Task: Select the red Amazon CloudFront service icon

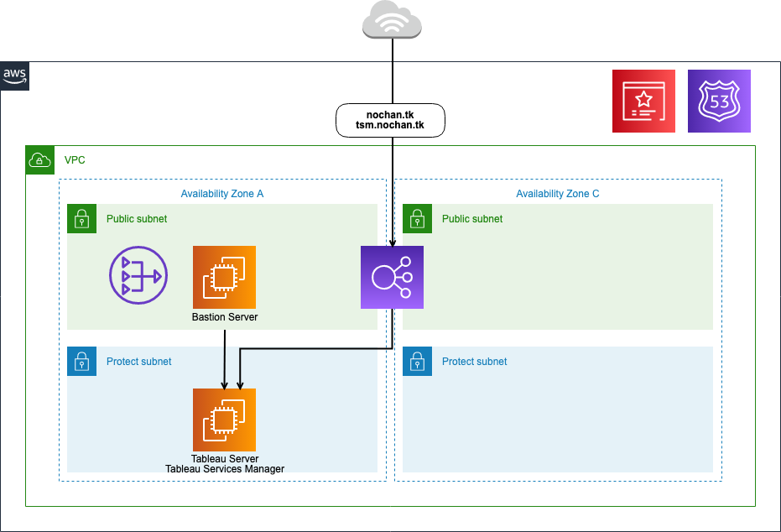Action: 643,101
